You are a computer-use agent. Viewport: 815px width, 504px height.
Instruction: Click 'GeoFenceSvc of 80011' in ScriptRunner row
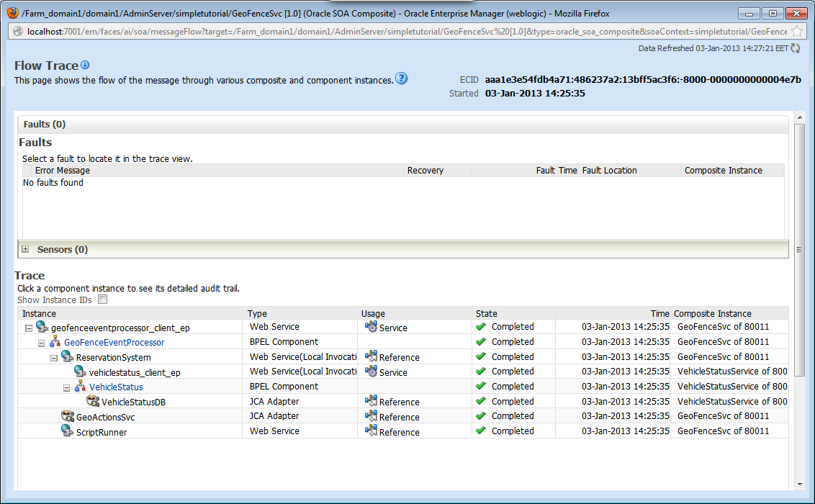coord(723,431)
